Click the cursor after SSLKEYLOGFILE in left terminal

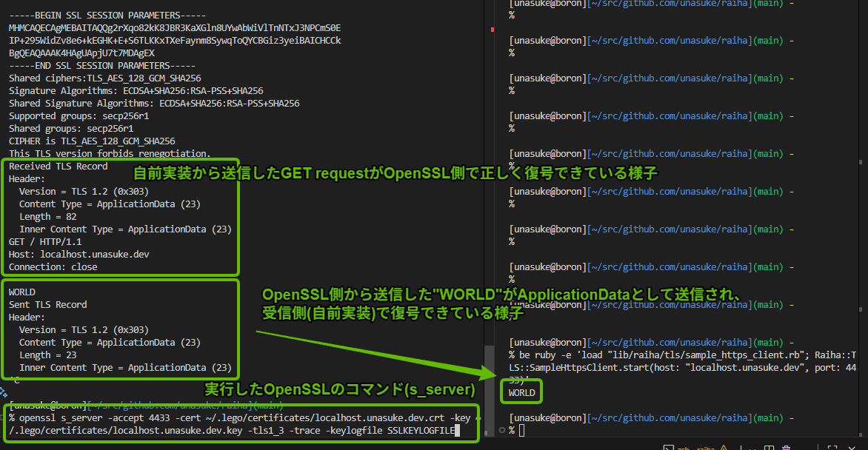pos(457,431)
